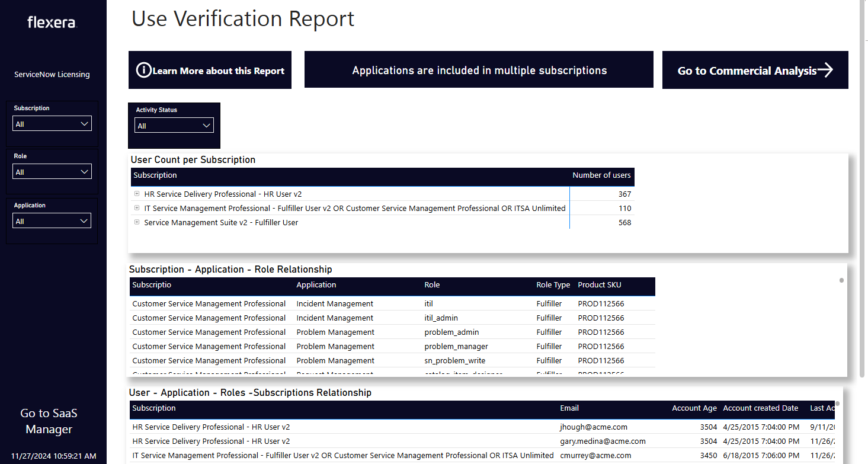Expand IT Service Management Professional row

pyautogui.click(x=137, y=208)
